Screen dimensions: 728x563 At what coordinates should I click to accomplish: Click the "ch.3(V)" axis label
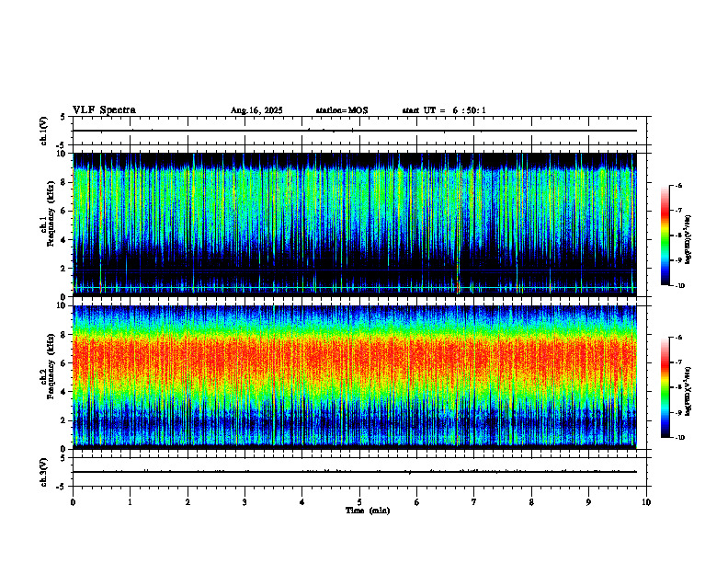[44, 472]
